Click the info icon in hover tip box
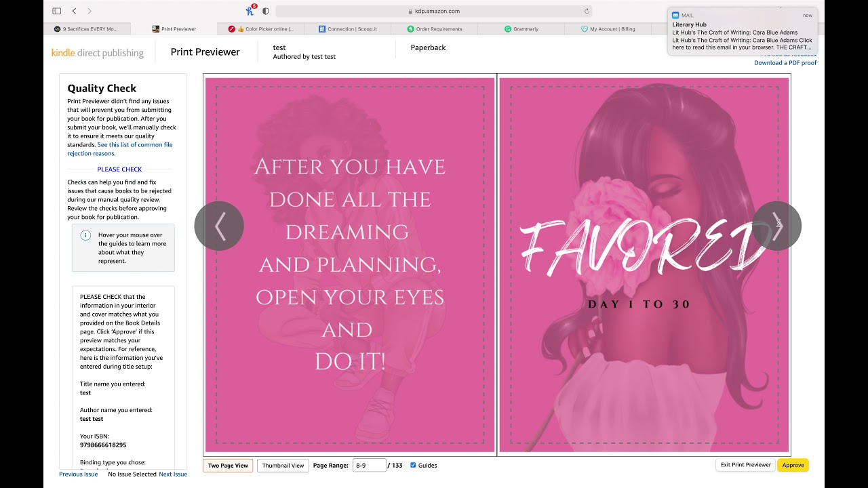 (85, 235)
